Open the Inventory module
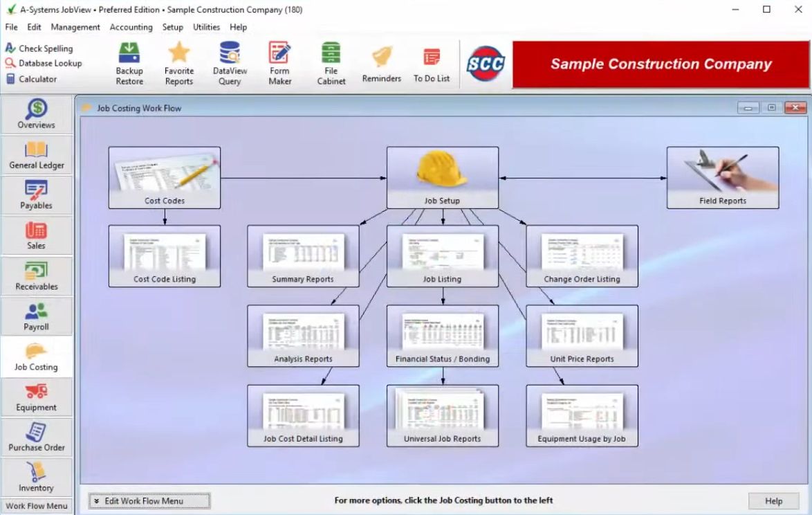 (36, 478)
